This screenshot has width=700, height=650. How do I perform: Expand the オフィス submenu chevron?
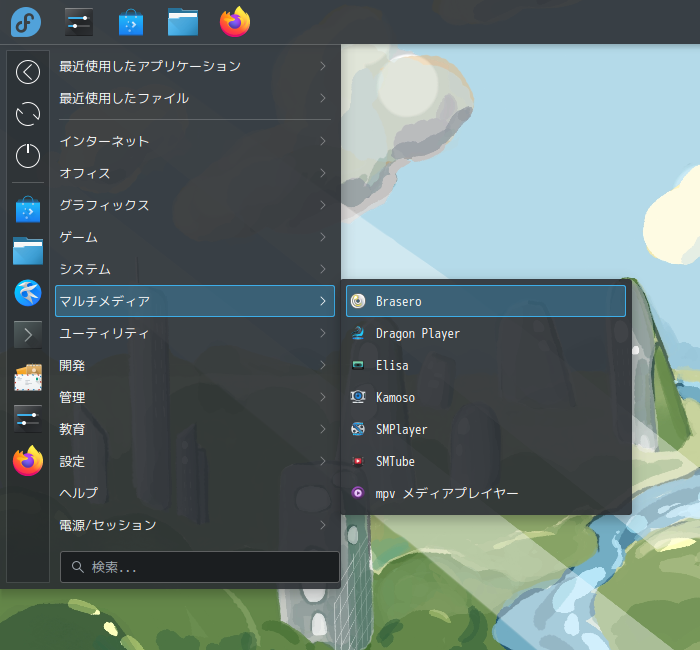pyautogui.click(x=323, y=173)
